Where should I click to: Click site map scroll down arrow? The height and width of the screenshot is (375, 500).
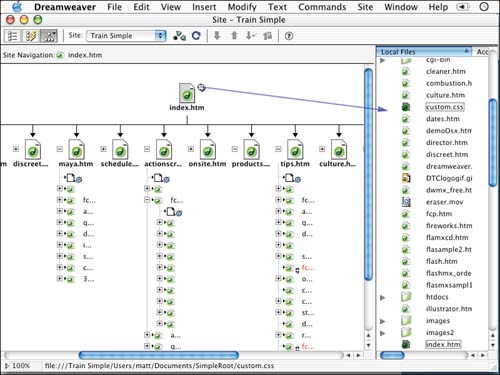[x=368, y=345]
